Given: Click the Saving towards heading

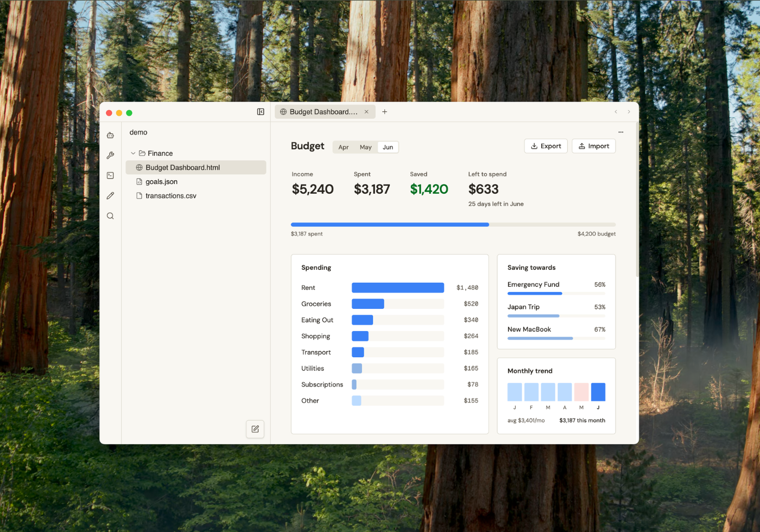Looking at the screenshot, I should (531, 268).
